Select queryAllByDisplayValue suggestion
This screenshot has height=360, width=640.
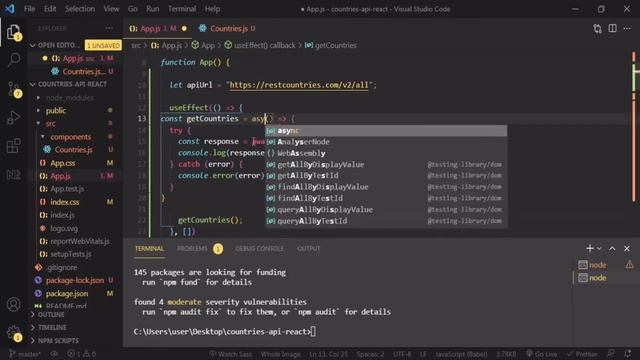pyautogui.click(x=386, y=209)
